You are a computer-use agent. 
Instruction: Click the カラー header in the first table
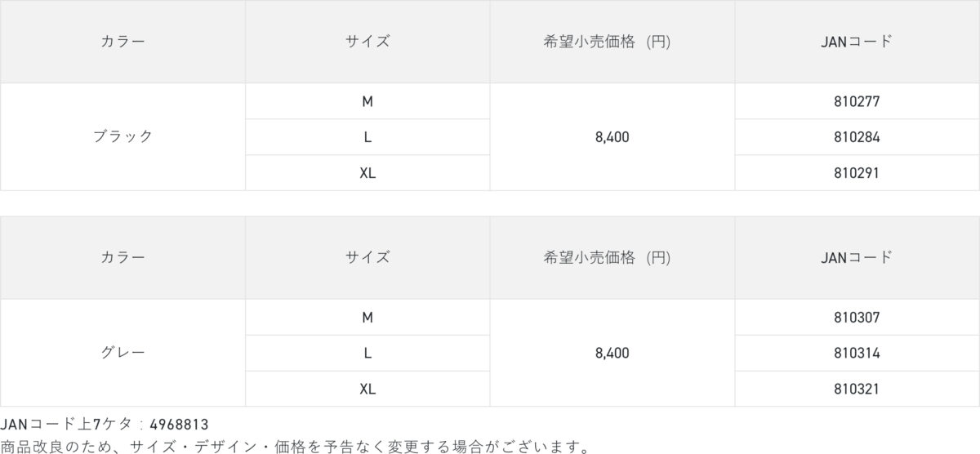point(122,42)
